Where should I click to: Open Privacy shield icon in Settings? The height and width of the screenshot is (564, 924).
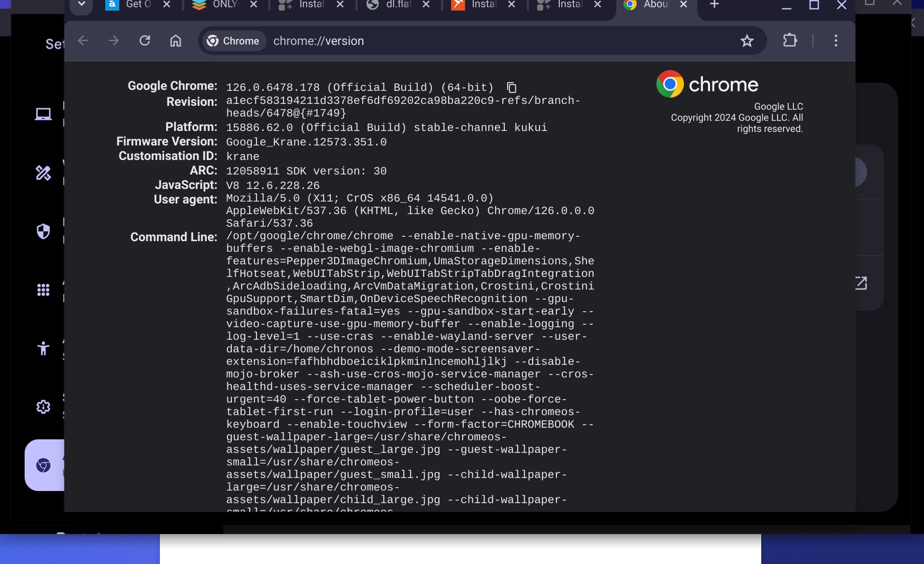(x=43, y=231)
